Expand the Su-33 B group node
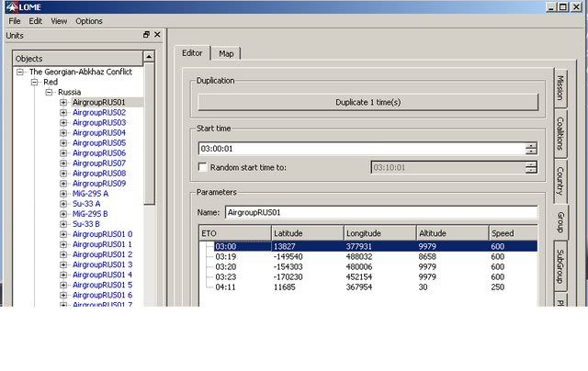Image resolution: width=588 pixels, height=371 pixels. click(x=63, y=224)
